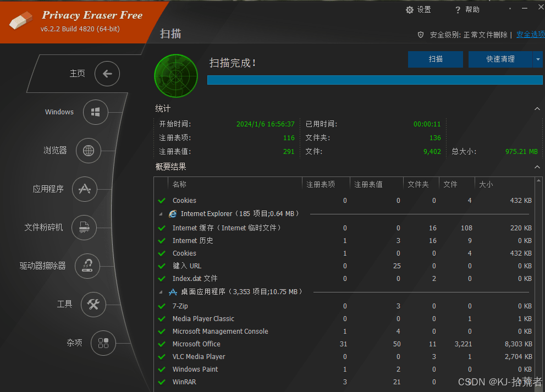Click the results list scroll up arrow
The height and width of the screenshot is (392, 545).
539,180
